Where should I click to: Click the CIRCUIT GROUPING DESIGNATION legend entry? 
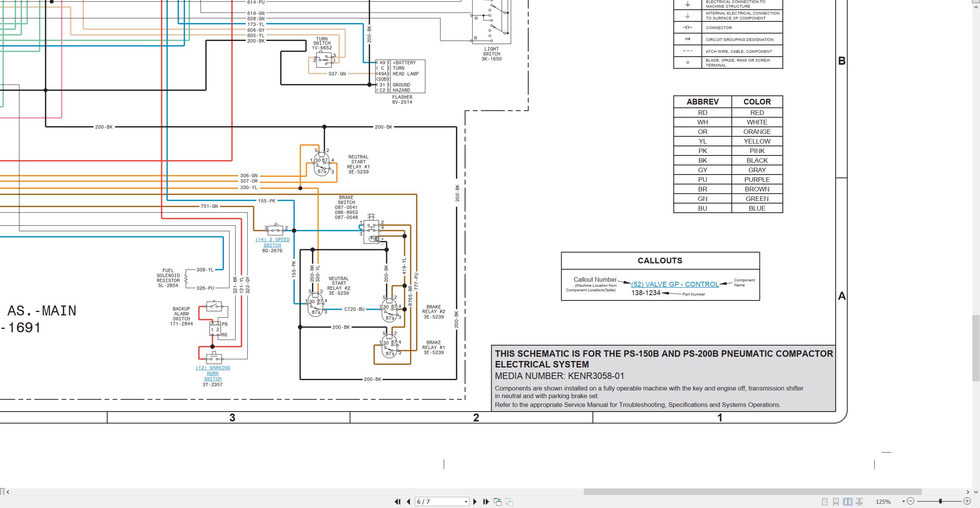(x=740, y=39)
